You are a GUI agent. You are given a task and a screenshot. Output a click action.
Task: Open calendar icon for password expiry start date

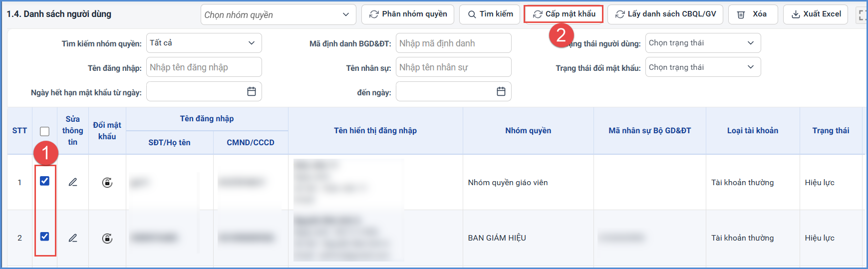pos(252,91)
